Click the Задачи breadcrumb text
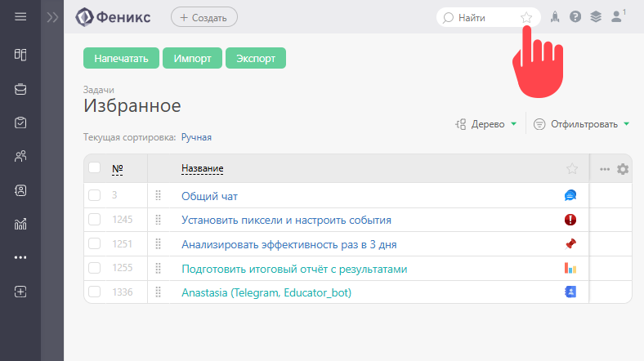Viewport: 644px width, 361px height. [x=99, y=90]
